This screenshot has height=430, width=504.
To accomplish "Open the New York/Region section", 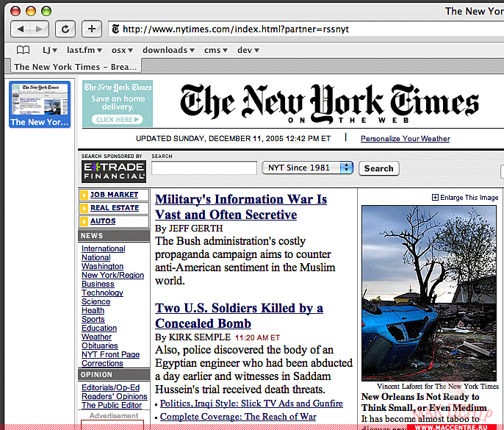I will point(112,275).
